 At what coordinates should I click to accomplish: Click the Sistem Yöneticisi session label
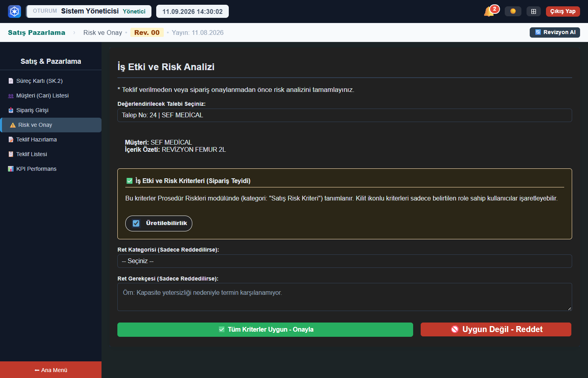point(90,11)
